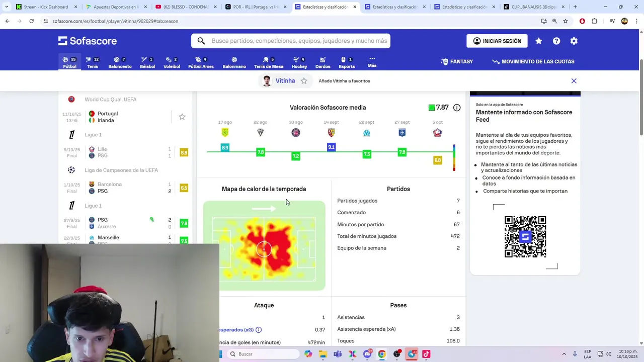Viewport: 644px width, 362px height.
Task: Open the Fútbol sport category
Action: click(69, 62)
